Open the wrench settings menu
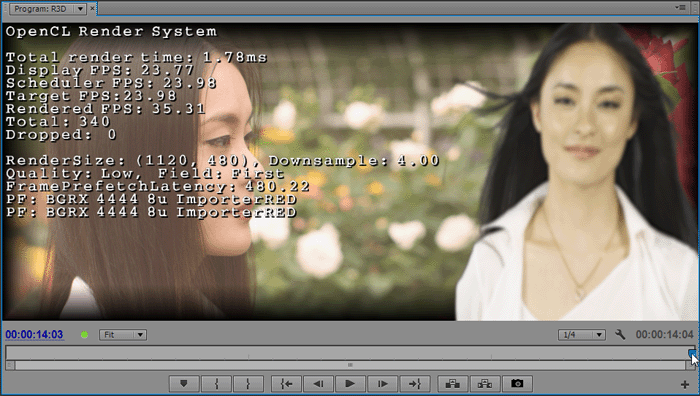This screenshot has width=700, height=396. [620, 334]
